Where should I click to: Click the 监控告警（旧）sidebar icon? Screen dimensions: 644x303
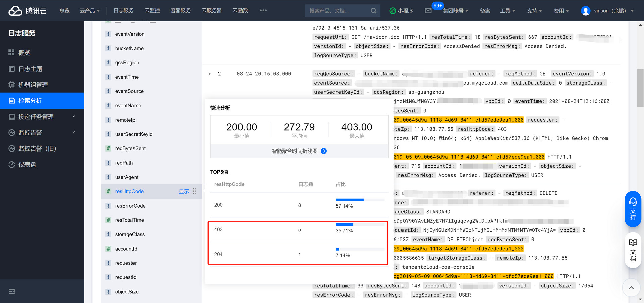click(x=11, y=148)
